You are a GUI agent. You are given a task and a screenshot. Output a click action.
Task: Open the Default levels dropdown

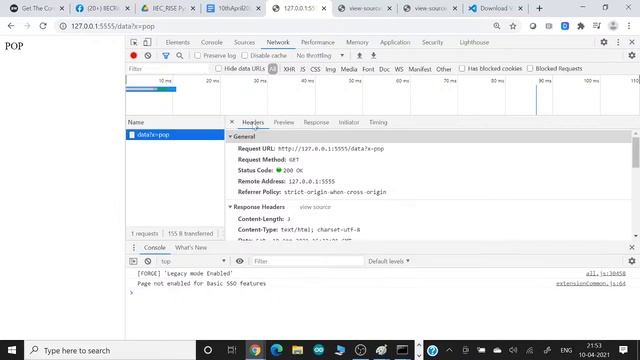tap(389, 261)
